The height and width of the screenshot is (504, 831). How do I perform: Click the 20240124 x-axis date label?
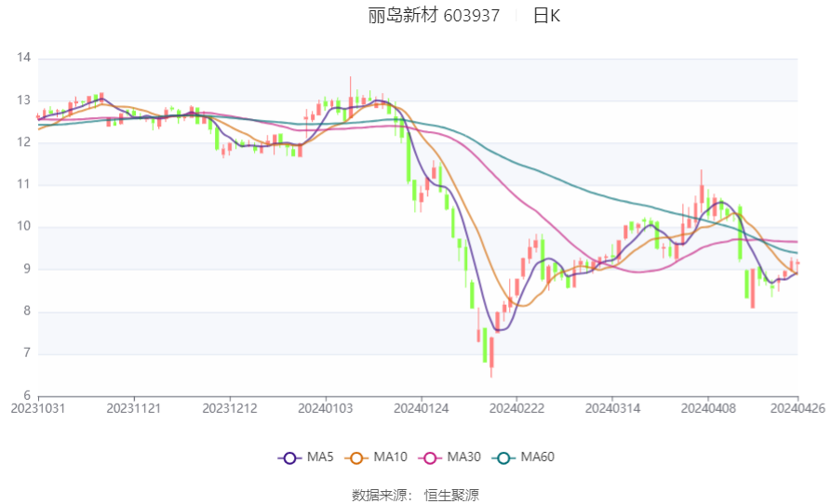[422, 407]
